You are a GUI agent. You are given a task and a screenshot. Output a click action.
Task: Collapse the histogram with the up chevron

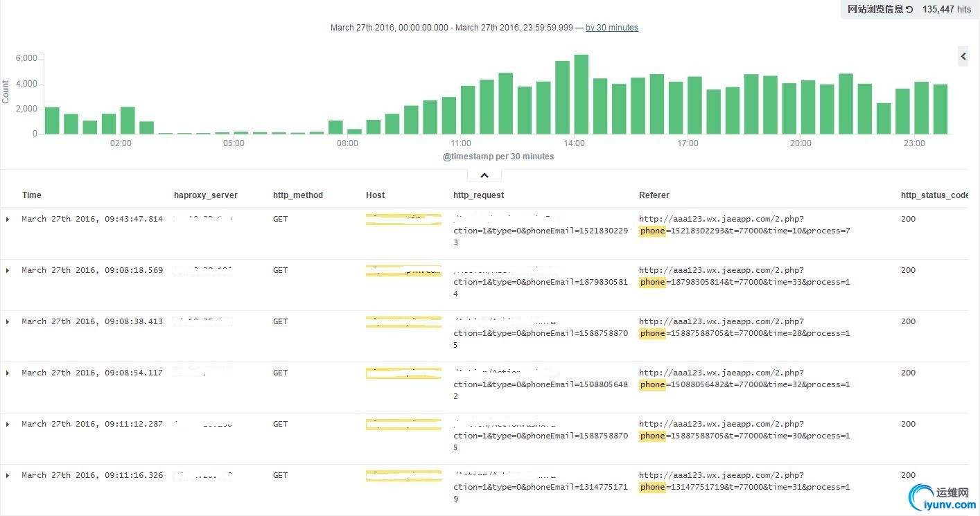[x=484, y=175]
